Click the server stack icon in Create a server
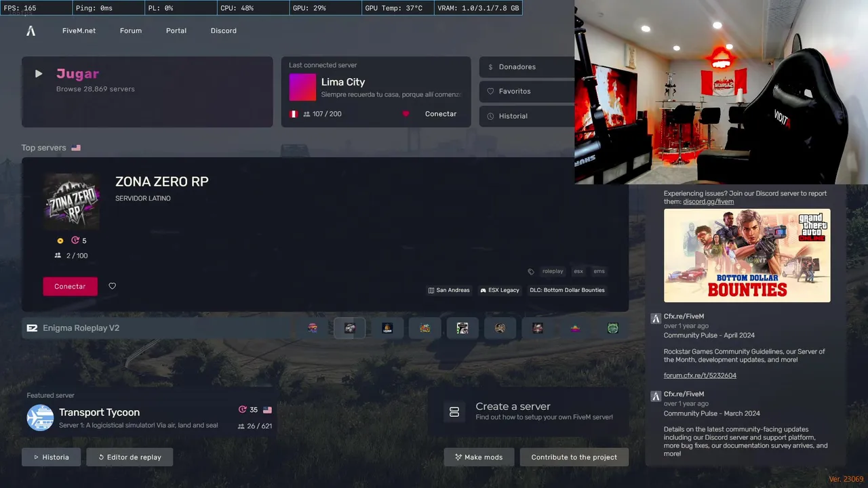The height and width of the screenshot is (488, 868). 454,412
